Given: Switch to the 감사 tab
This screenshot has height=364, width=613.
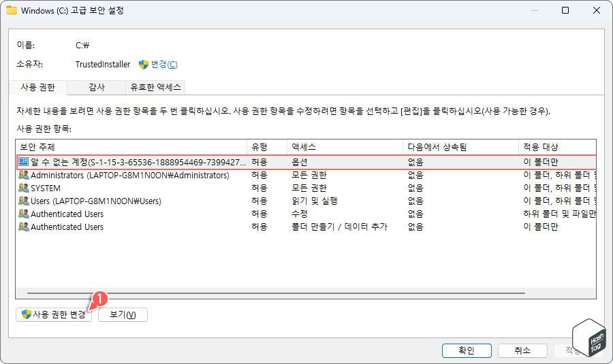Looking at the screenshot, I should tap(97, 88).
